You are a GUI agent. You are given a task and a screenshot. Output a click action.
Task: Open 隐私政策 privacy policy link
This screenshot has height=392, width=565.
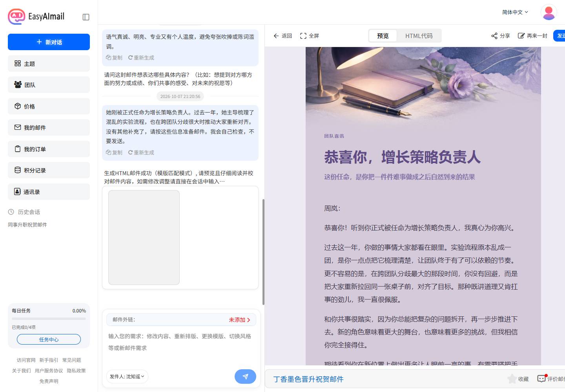point(76,370)
